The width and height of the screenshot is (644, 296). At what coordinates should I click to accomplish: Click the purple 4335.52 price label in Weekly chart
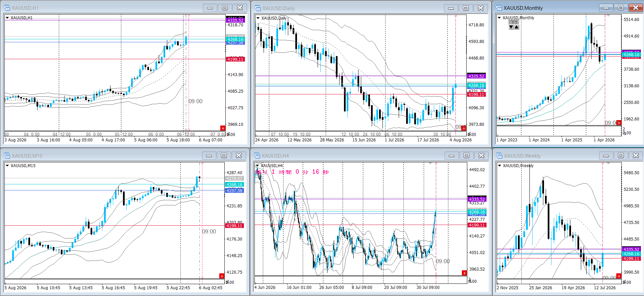click(x=631, y=249)
